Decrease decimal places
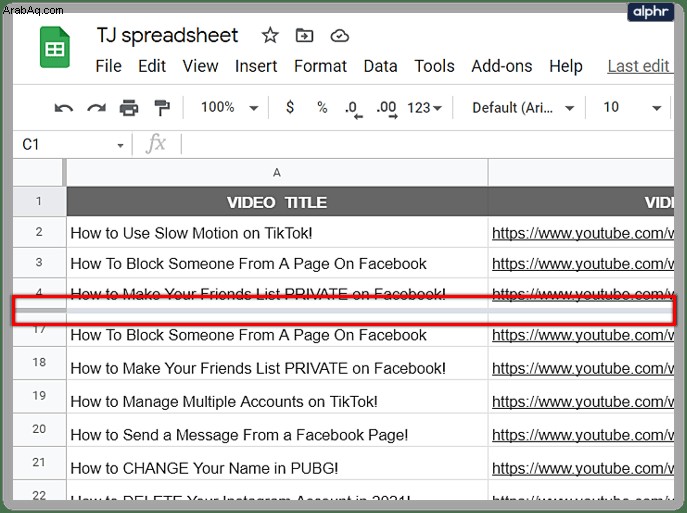 click(x=354, y=109)
